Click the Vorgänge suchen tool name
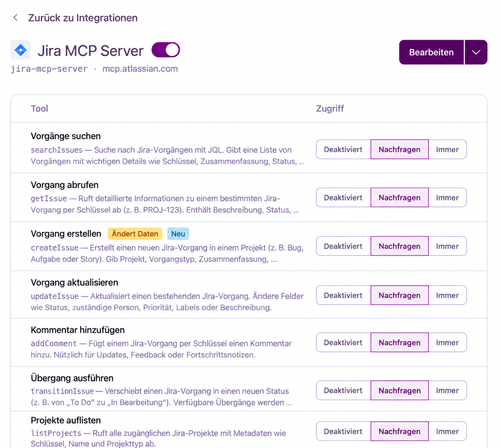The height and width of the screenshot is (448, 501). tap(66, 136)
